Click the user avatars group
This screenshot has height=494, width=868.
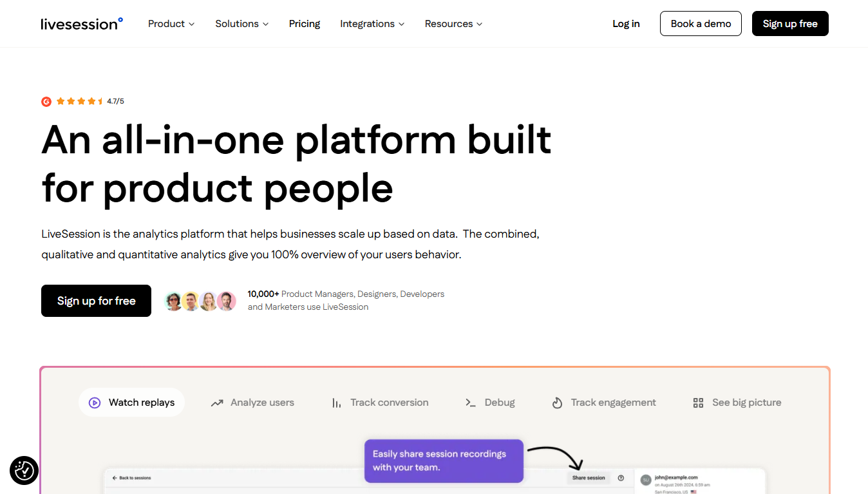pyautogui.click(x=200, y=301)
